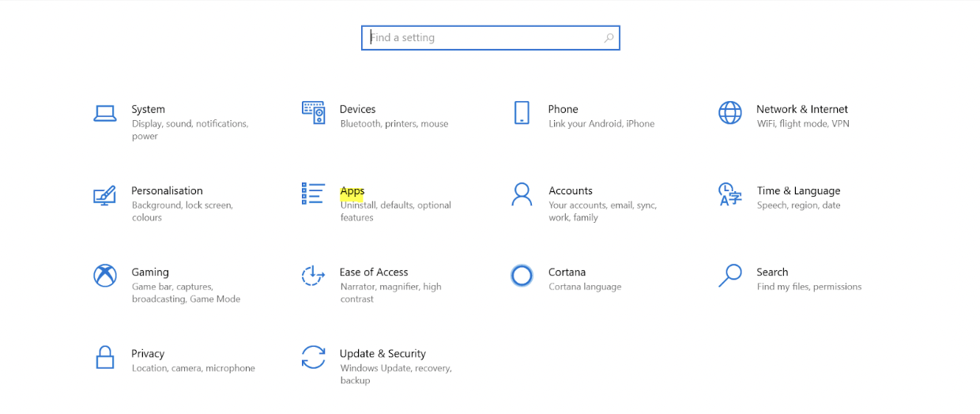Viewport: 980px width, 414px height.
Task: Go to the Devices heading
Action: 358,109
